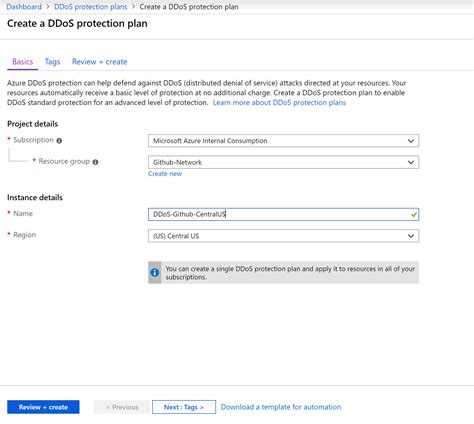Click the Region label

pos(24,235)
